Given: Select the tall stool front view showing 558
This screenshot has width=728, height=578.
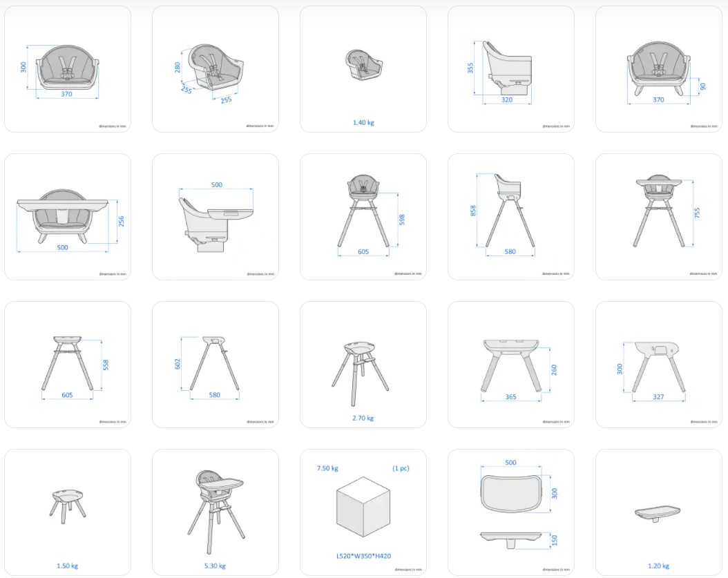Looking at the screenshot, I should [68, 365].
